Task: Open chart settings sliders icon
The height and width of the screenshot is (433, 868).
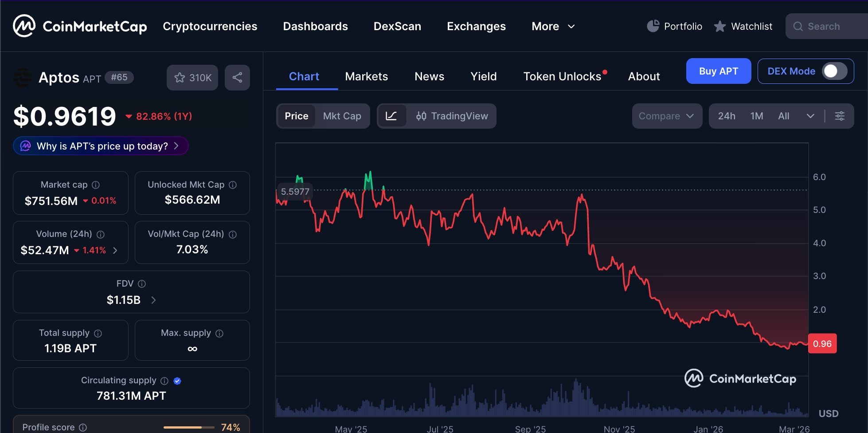Action: pos(840,116)
